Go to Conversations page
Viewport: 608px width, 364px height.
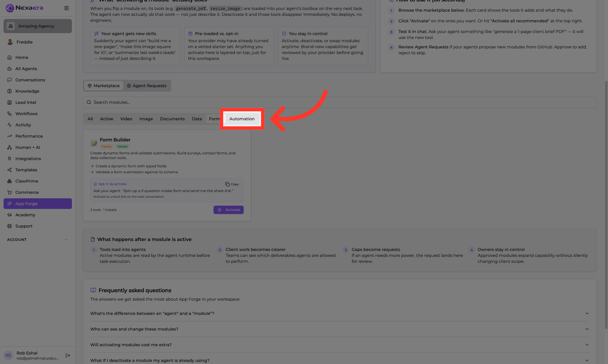38,80
